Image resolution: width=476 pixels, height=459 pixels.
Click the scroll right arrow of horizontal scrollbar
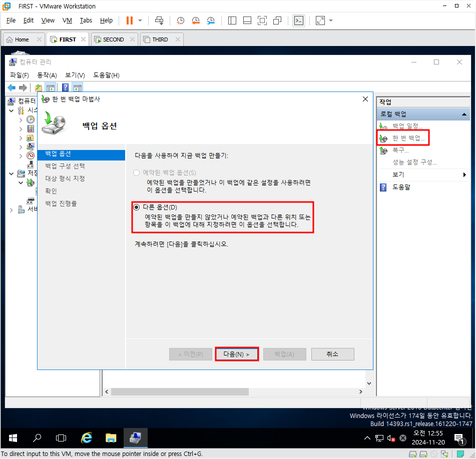pos(361,391)
